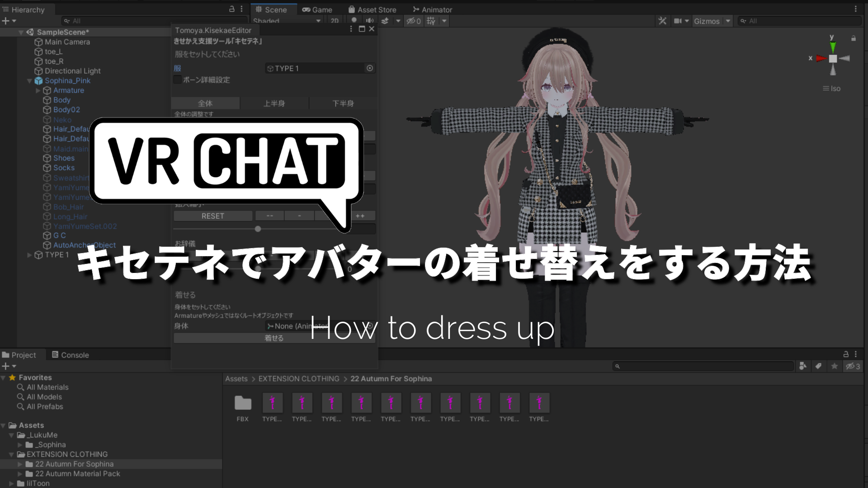Image resolution: width=868 pixels, height=488 pixels.
Task: Click the 着せる button in KisekaeEditor
Action: 274,338
